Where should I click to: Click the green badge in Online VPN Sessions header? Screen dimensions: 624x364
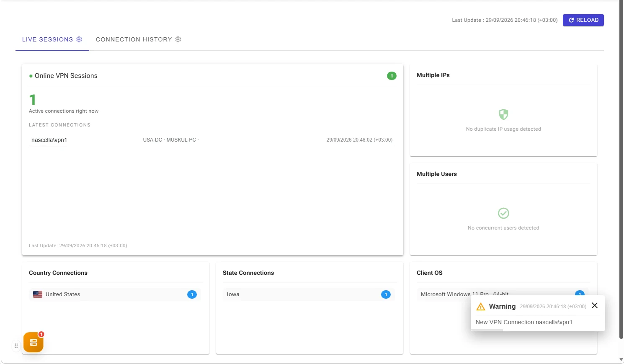coord(392,76)
